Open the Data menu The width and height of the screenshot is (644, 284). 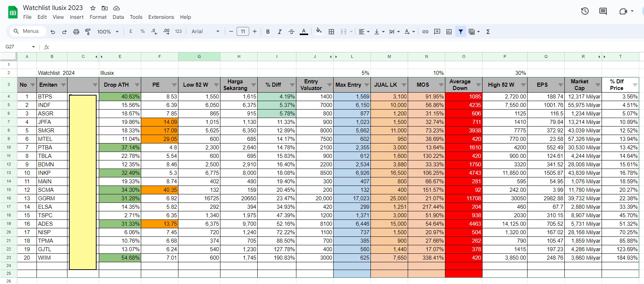pos(118,17)
